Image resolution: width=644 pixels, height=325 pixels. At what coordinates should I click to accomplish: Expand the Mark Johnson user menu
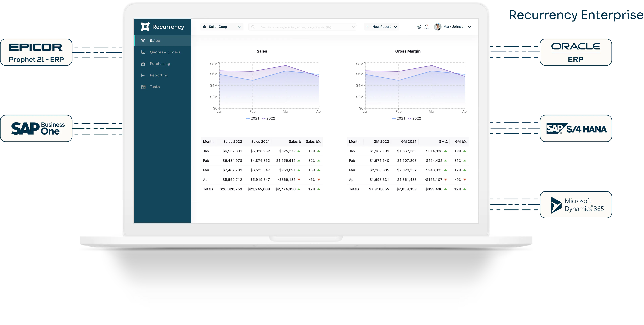pos(469,27)
